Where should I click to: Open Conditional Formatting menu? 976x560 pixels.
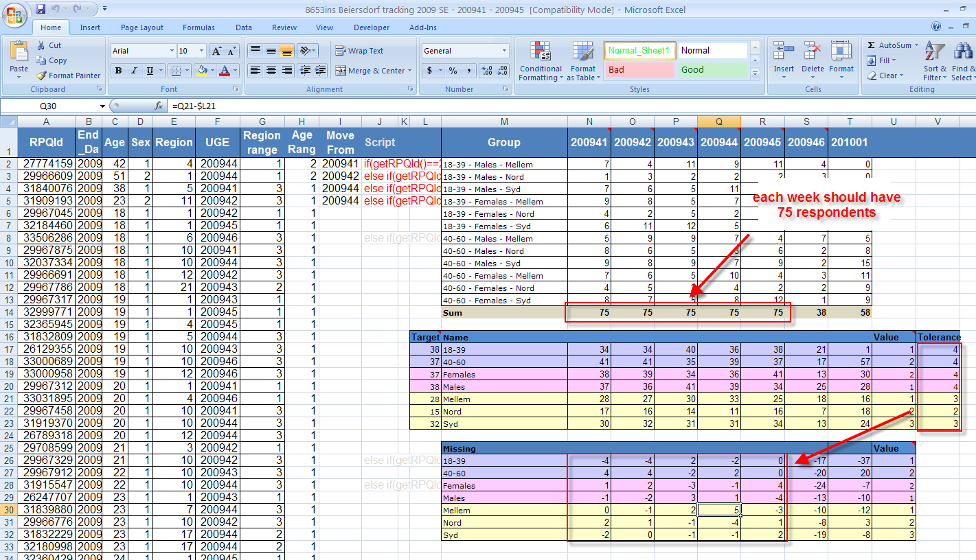pos(541,60)
